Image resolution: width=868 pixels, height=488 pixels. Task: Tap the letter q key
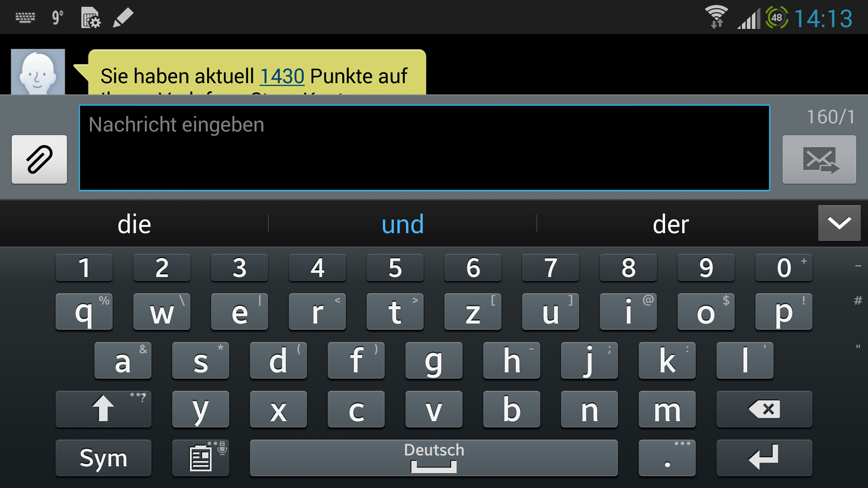coord(84,312)
